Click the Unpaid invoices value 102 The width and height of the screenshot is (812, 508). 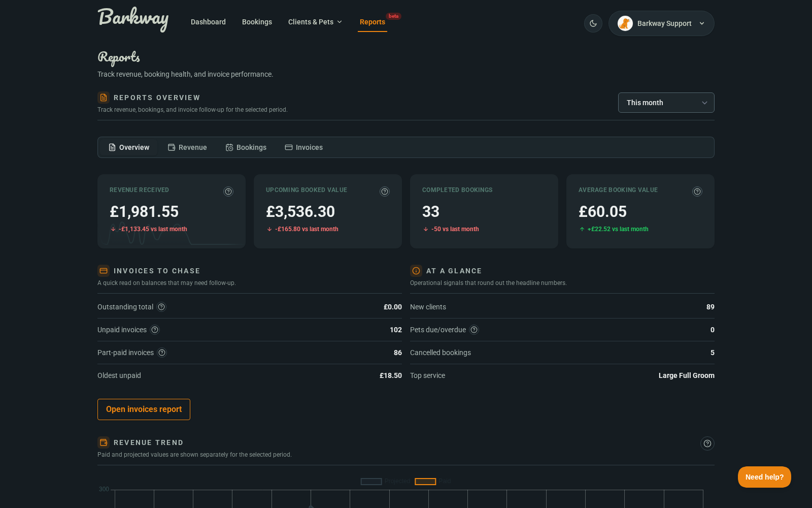click(x=396, y=330)
